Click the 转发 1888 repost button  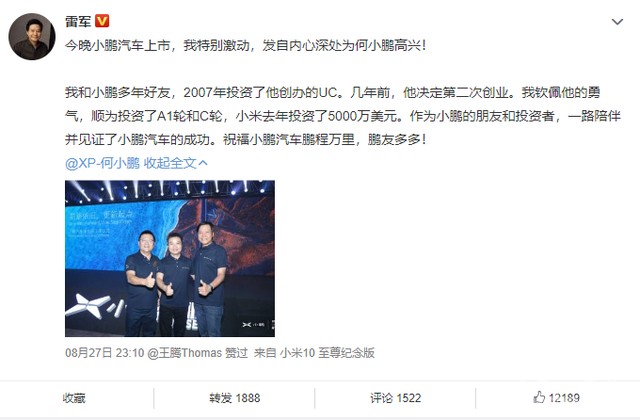click(x=234, y=398)
